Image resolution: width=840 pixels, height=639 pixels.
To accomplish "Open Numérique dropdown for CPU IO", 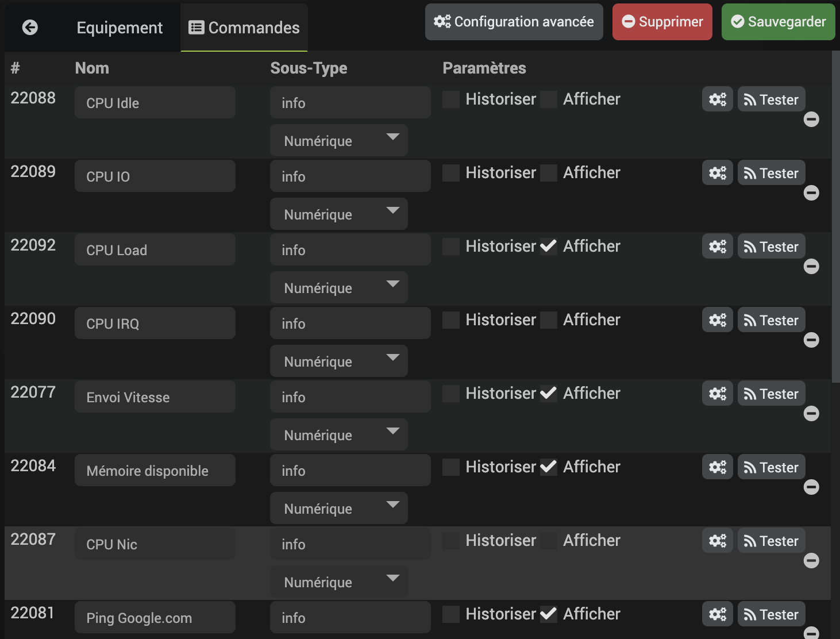I will 339,214.
